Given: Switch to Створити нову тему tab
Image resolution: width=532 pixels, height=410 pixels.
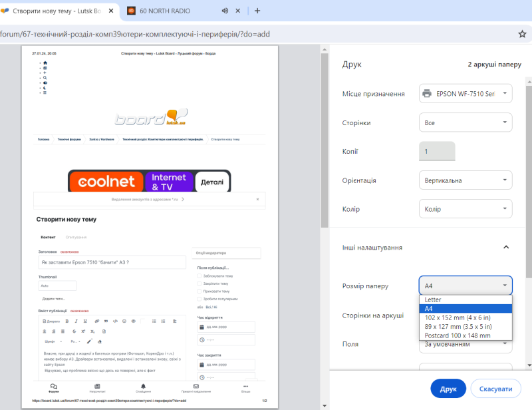Looking at the screenshot, I should 57,11.
